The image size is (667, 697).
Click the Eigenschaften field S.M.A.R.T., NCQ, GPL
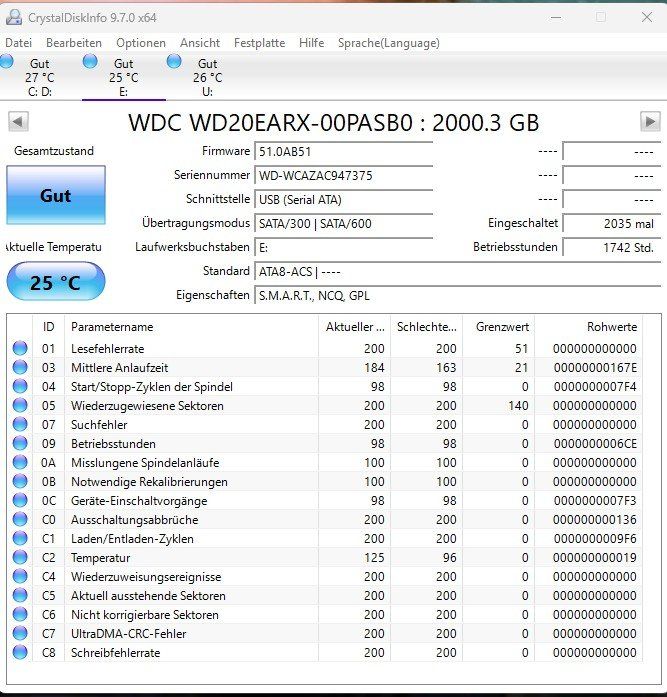point(457,296)
